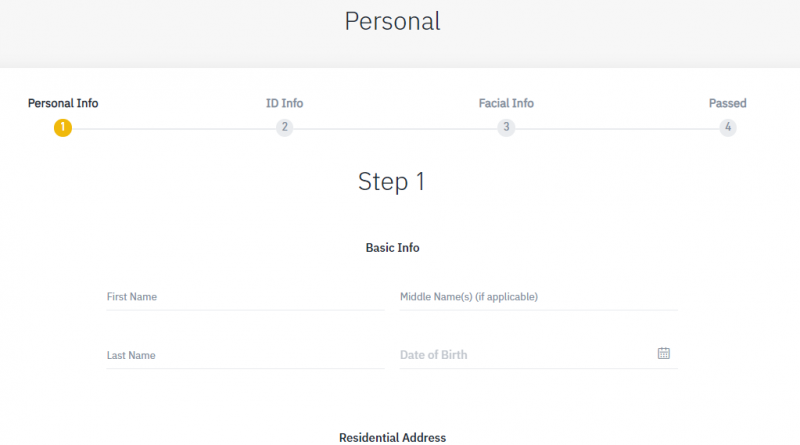Focus the First Name input field
This screenshot has width=800, height=445.
point(245,297)
